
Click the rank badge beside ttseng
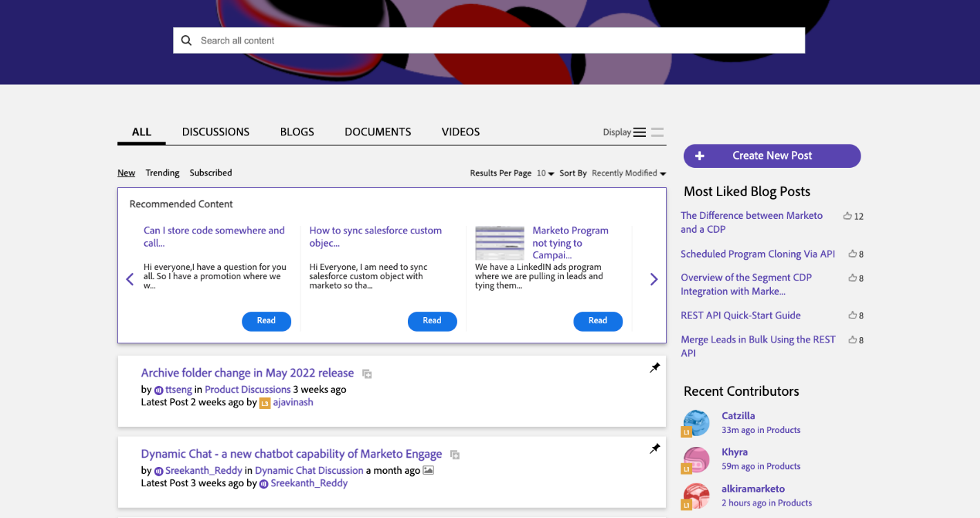(x=159, y=390)
